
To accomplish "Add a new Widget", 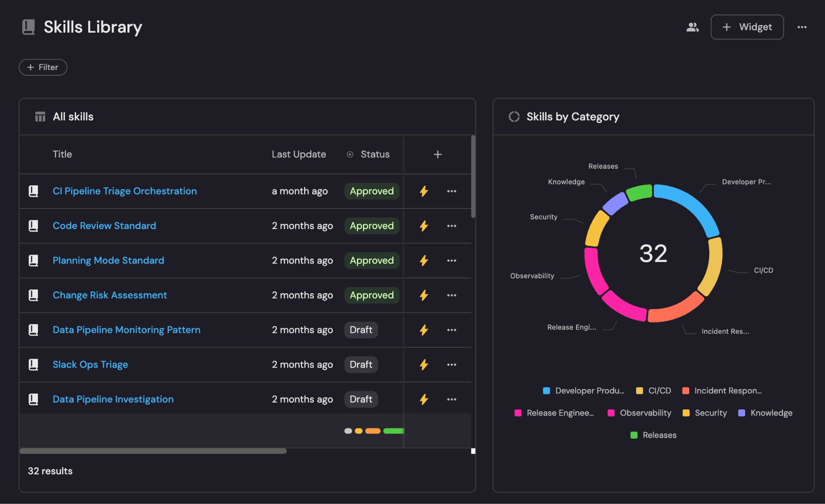I will tap(747, 27).
